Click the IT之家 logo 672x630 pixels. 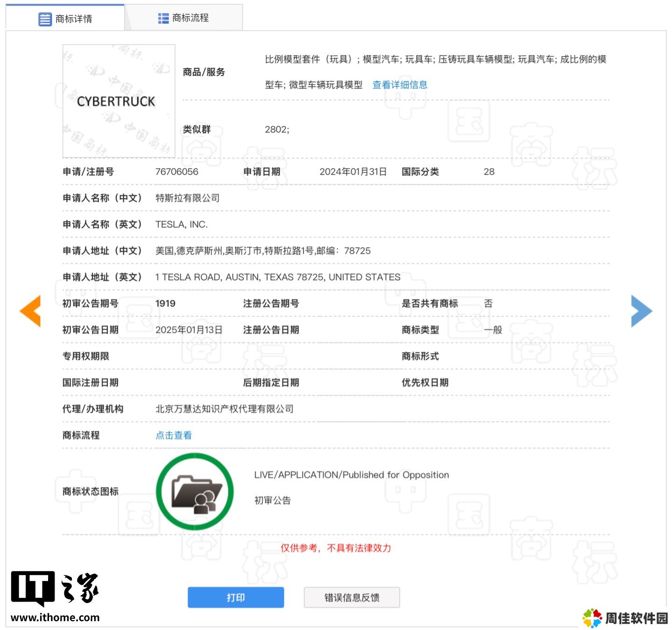[x=55, y=588]
